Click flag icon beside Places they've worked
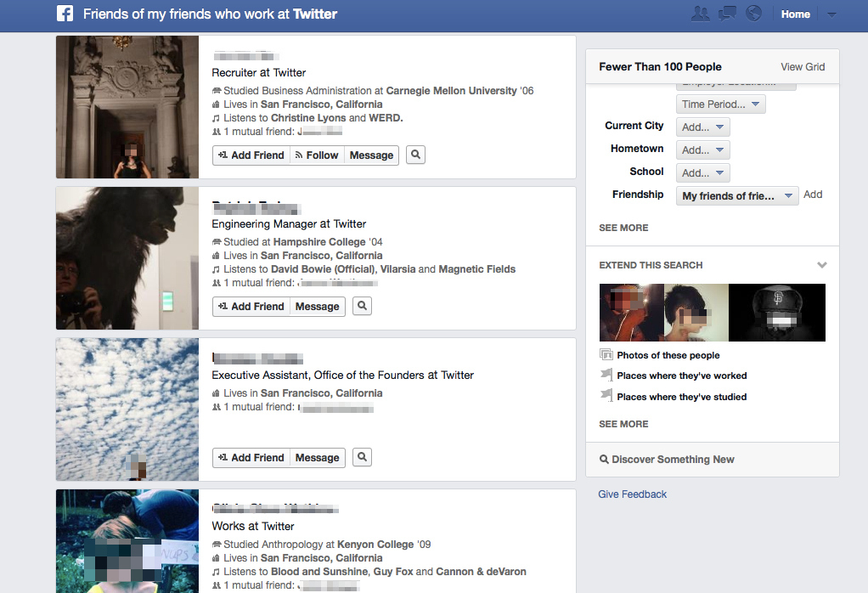Viewport: 868px width, 593px height. tap(606, 375)
